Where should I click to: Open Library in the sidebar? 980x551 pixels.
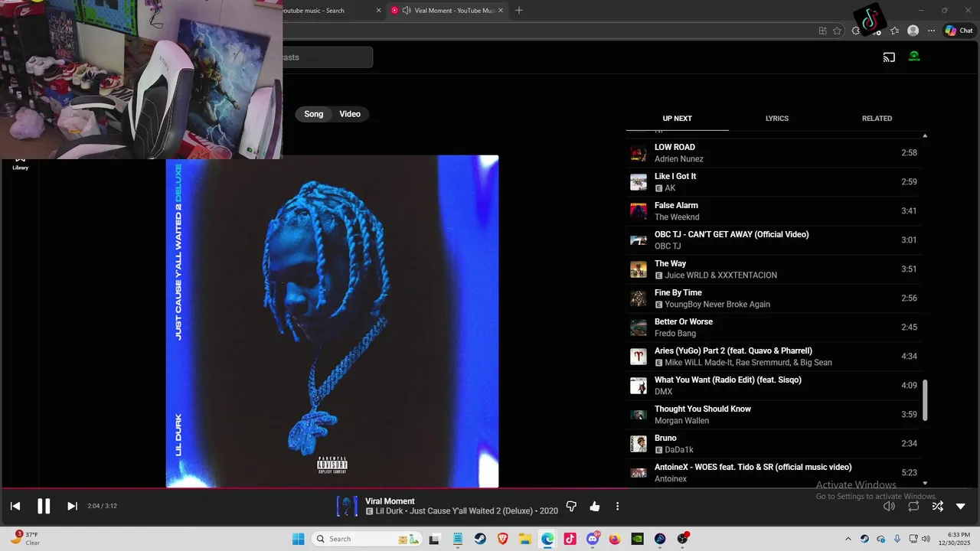point(21,163)
